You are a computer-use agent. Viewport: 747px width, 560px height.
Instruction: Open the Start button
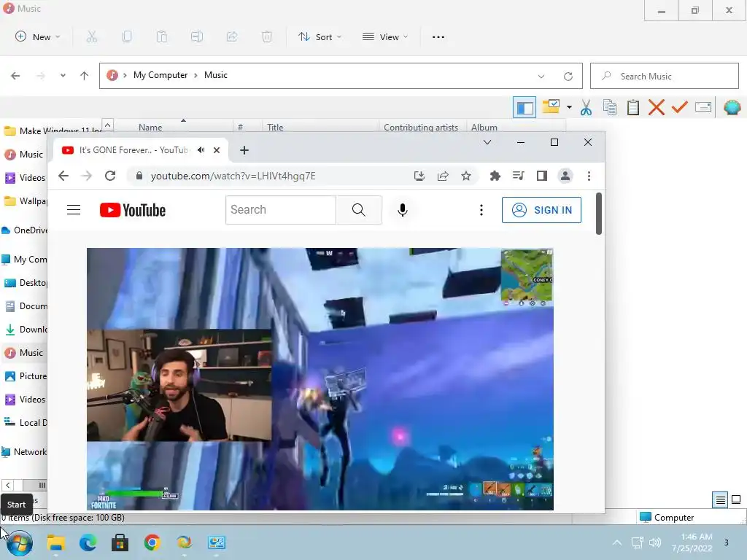click(19, 542)
